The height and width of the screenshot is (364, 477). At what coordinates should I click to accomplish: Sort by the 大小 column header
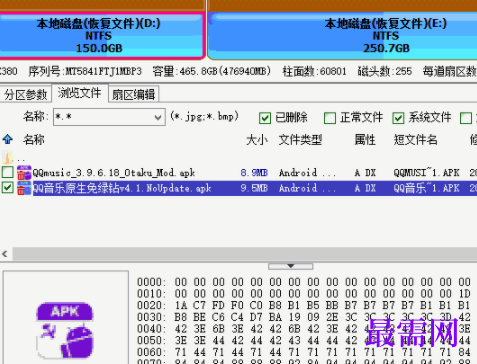coord(257,140)
